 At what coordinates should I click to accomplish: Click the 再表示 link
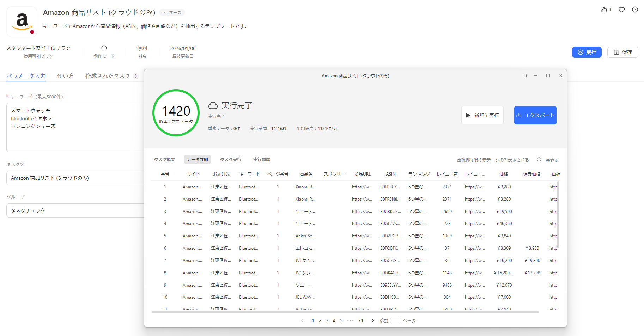coord(552,160)
